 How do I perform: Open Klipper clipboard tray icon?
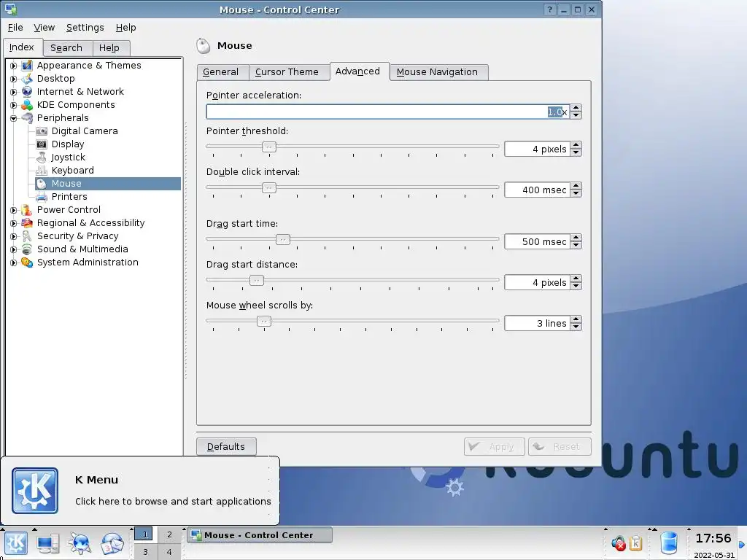(636, 542)
